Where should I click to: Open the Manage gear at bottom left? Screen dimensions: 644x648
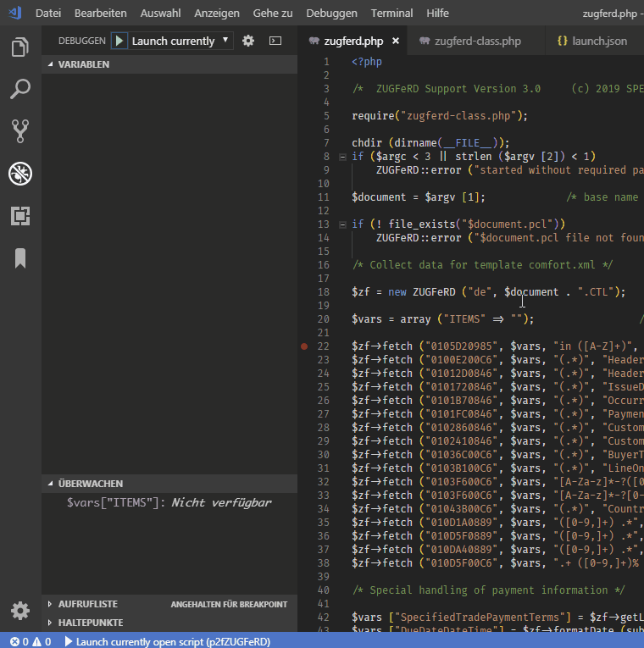20,611
